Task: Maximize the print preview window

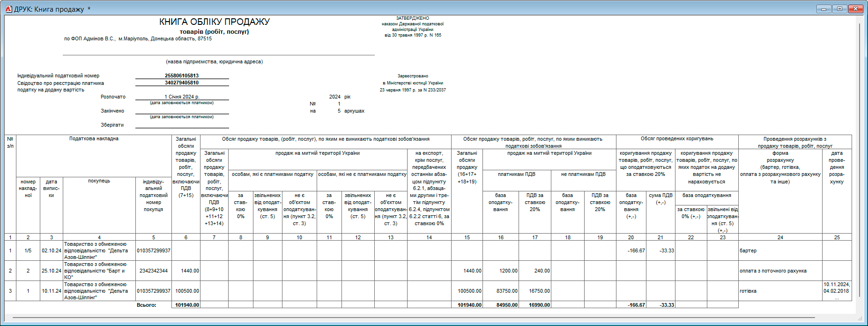Action: [839, 9]
